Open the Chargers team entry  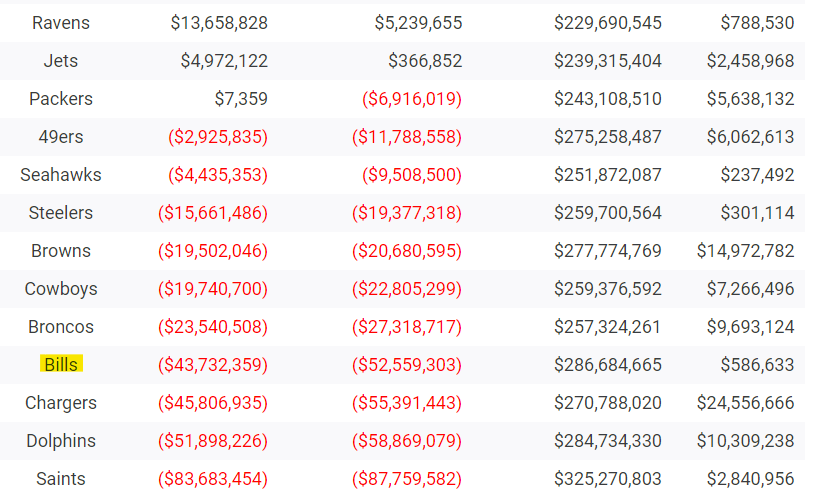[61, 403]
